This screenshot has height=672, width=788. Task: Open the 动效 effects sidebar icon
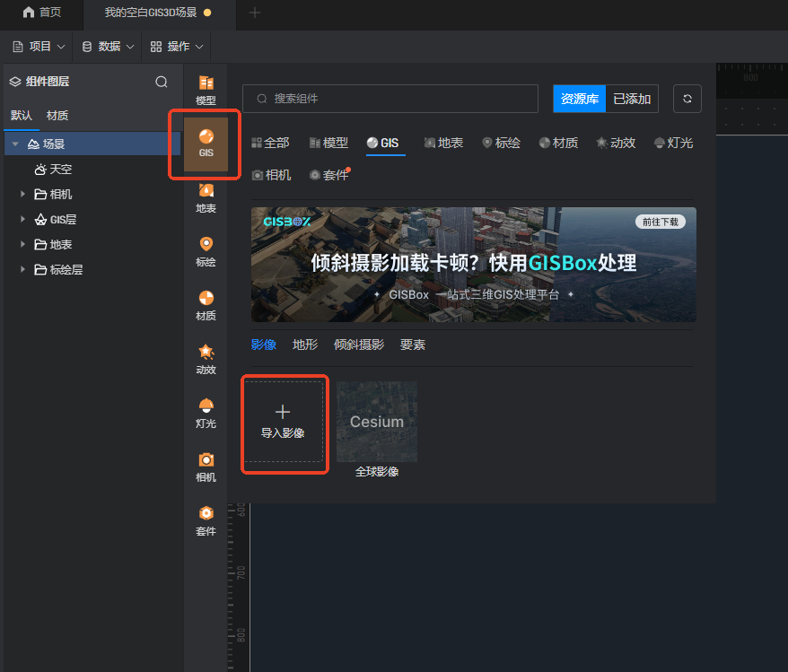tap(206, 359)
